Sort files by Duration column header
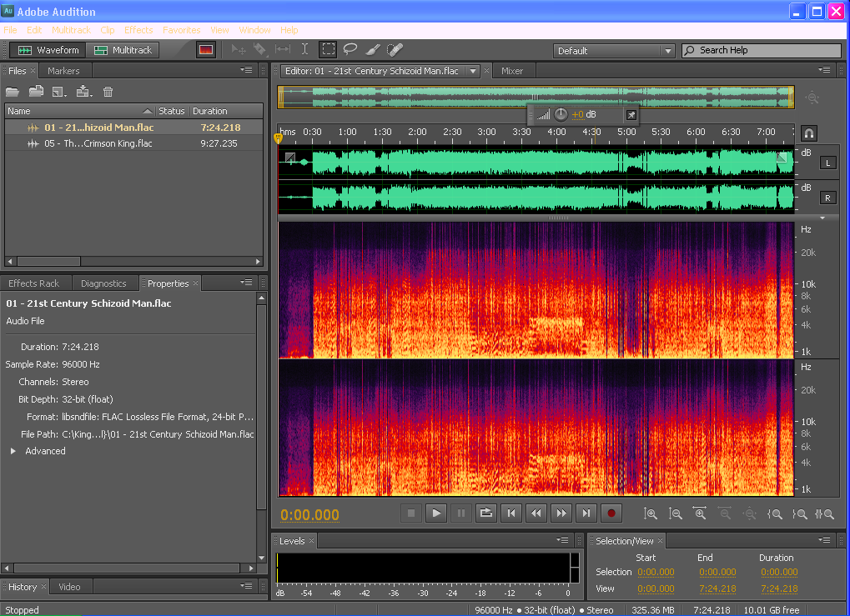 coord(226,111)
